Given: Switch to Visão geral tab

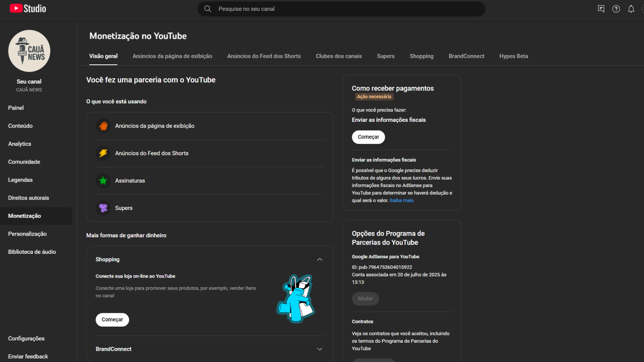Looking at the screenshot, I should coord(103,56).
